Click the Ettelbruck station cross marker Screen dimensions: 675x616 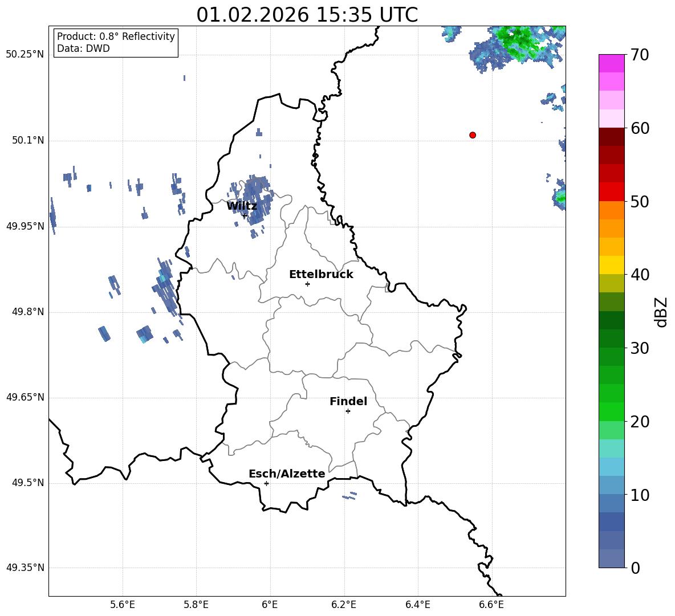tap(307, 284)
